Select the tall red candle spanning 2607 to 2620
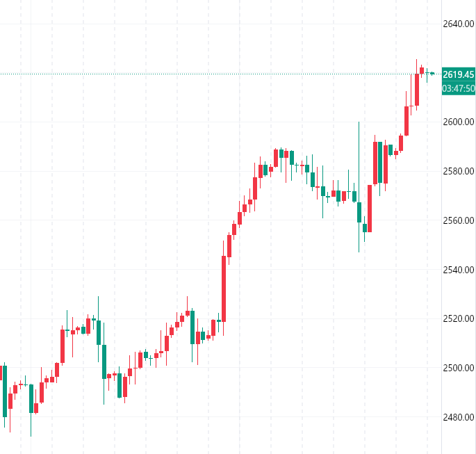 (x=417, y=89)
